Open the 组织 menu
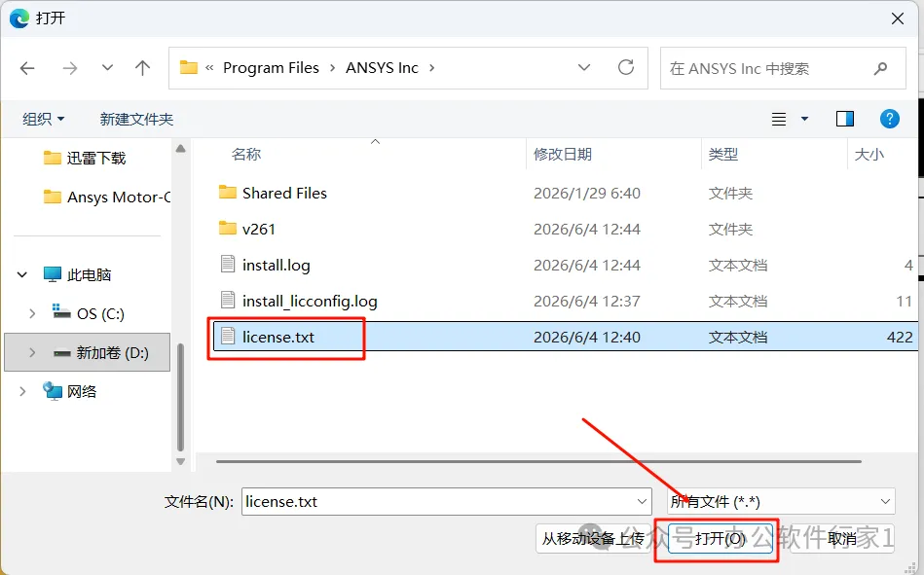The width and height of the screenshot is (924, 575). coord(43,119)
